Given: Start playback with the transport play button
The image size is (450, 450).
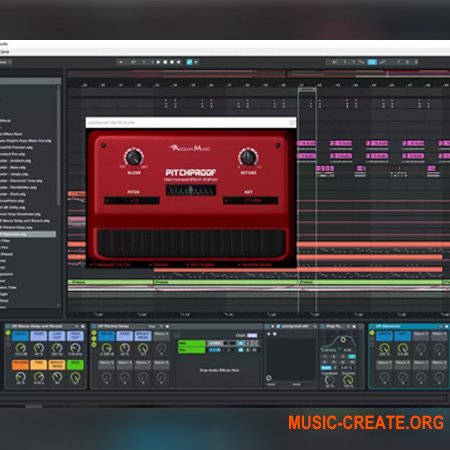Looking at the screenshot, I should coord(158,62).
